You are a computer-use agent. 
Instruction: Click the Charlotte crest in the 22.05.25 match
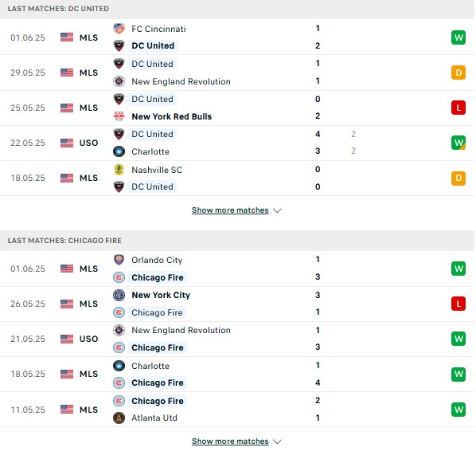pos(119,151)
